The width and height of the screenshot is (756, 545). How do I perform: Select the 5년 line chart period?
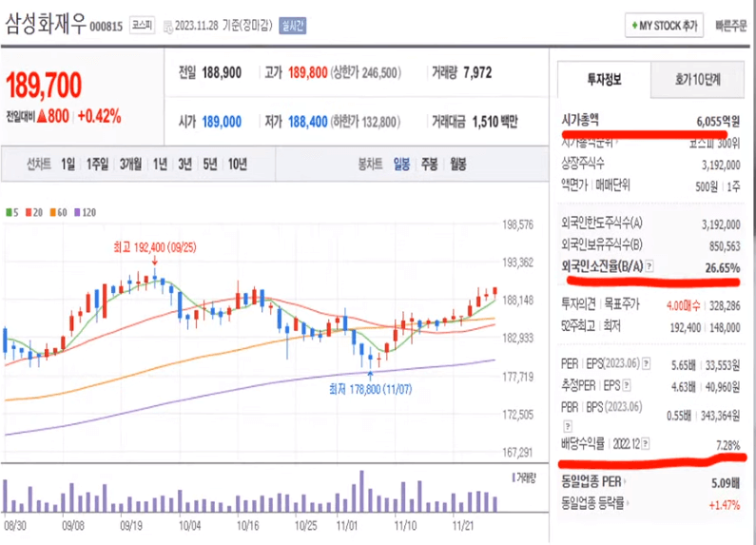coord(210,165)
